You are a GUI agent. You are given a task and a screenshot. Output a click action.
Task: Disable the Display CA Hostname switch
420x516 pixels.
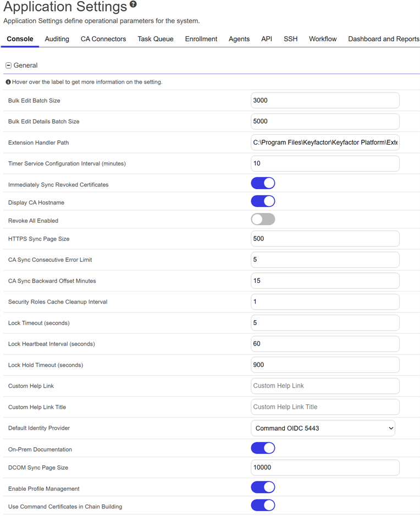263,201
